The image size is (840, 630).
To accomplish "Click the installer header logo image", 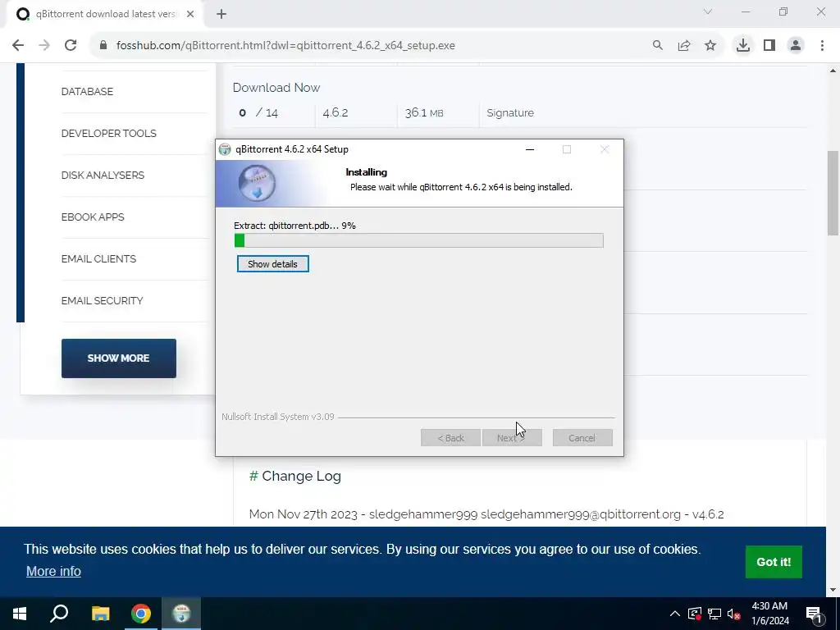I will [x=257, y=183].
